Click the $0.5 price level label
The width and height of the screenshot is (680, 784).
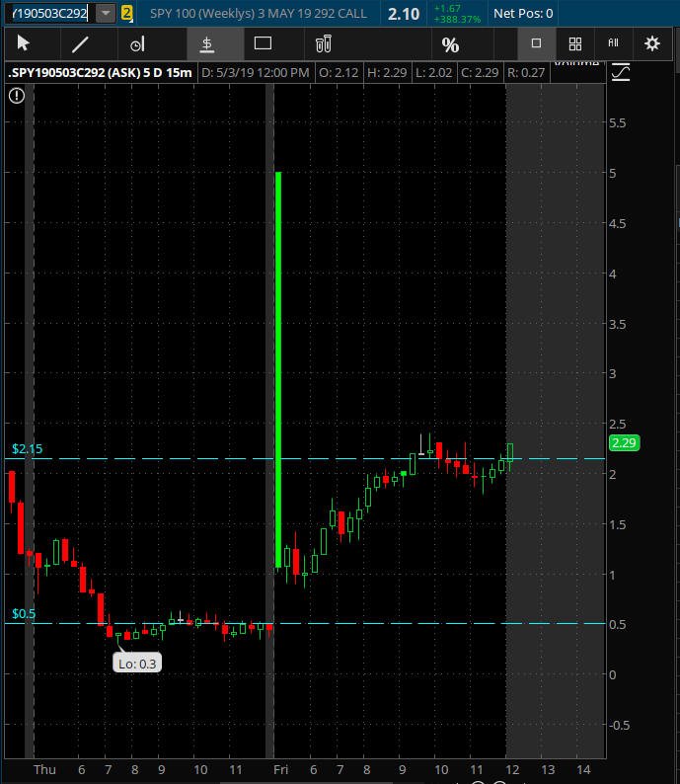point(24,614)
